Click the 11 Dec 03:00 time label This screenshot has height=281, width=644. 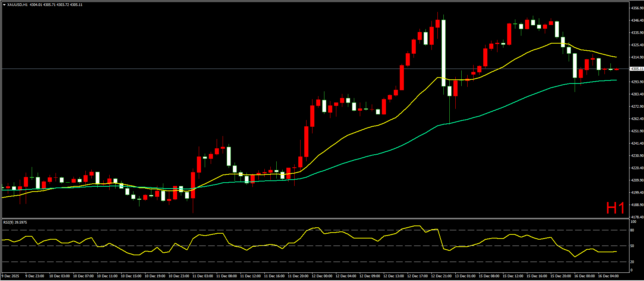[x=202, y=276]
